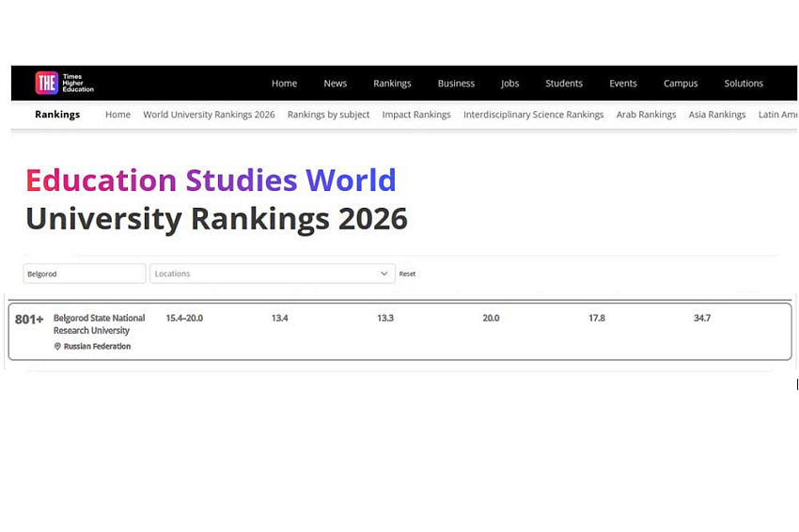This screenshot has height=532, width=799.
Task: Open the Solutions menu item
Action: (x=744, y=84)
